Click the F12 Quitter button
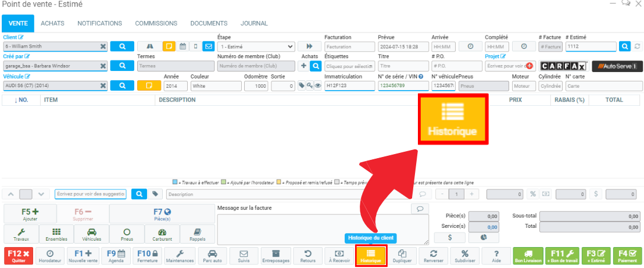Viewport: 644px width, 268px height. coord(19,256)
